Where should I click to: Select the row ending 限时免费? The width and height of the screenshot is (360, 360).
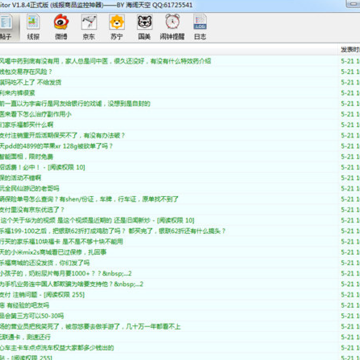180,157
